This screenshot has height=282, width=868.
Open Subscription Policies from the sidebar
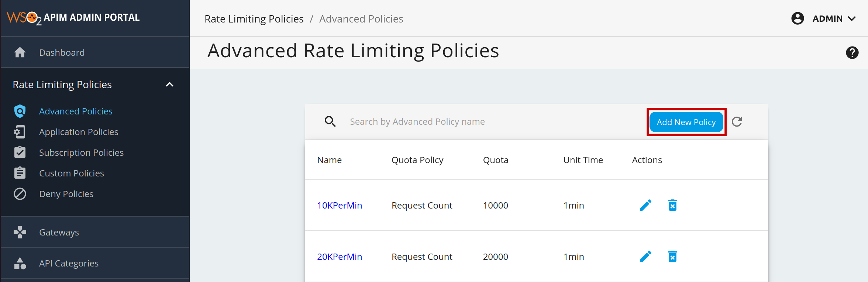point(81,153)
